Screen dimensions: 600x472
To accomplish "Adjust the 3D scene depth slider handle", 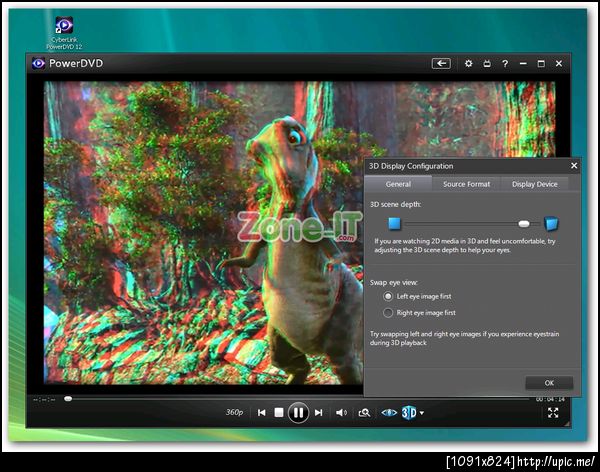I will click(524, 224).
